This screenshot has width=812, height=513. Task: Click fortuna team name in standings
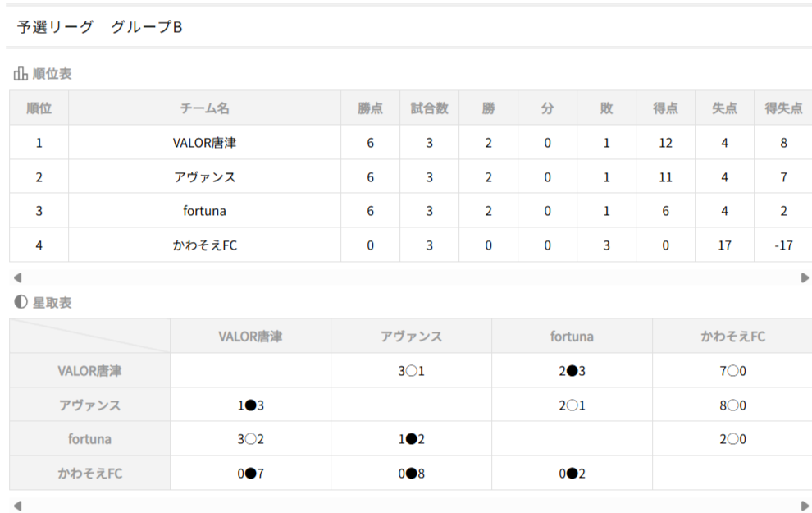pos(204,211)
